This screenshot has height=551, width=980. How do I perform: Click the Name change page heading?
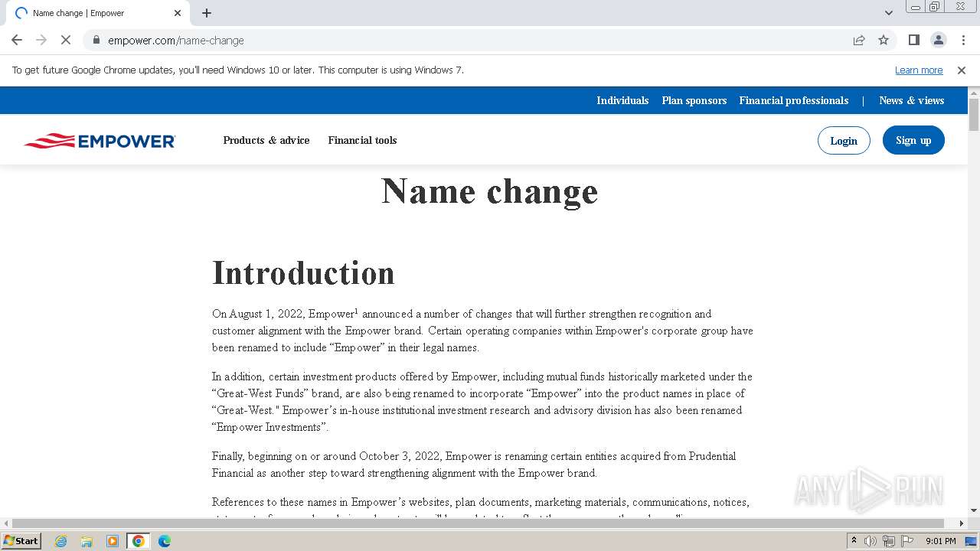490,191
